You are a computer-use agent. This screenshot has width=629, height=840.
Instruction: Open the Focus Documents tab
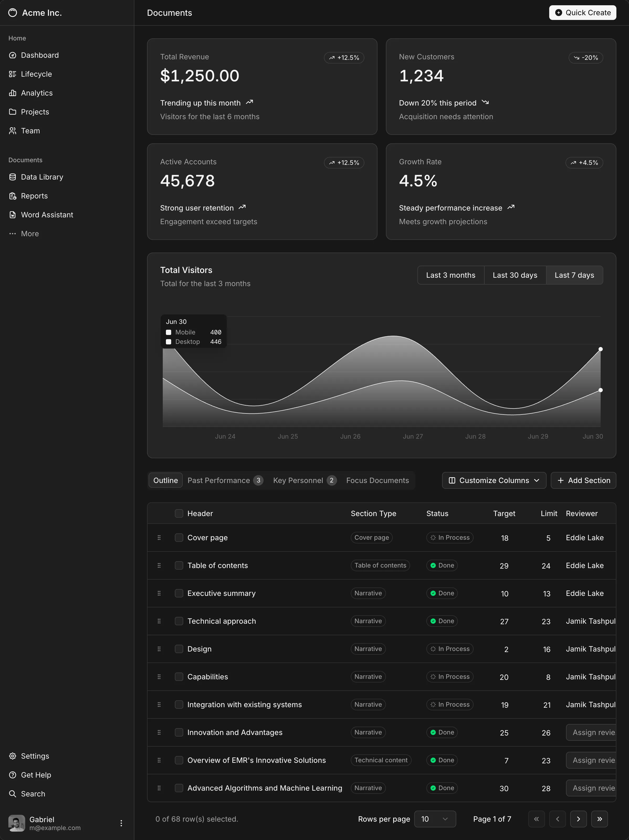[378, 480]
